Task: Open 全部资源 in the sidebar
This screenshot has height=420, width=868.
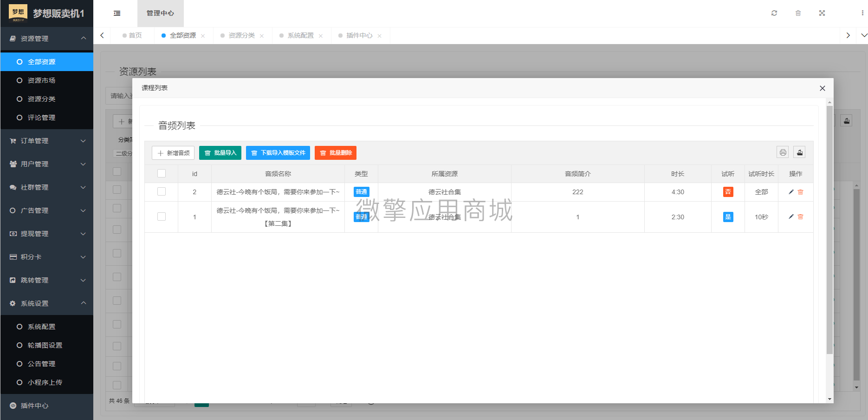Action: [46, 62]
